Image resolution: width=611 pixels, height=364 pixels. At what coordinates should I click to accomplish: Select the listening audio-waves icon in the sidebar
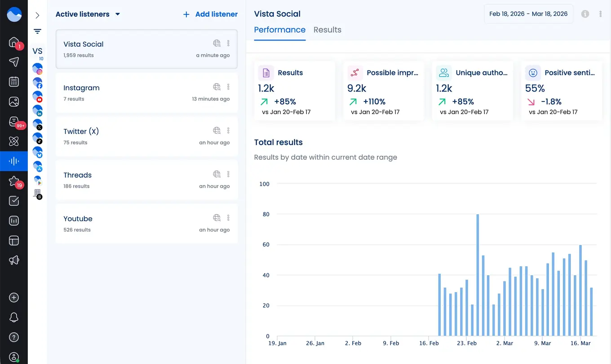tap(14, 161)
